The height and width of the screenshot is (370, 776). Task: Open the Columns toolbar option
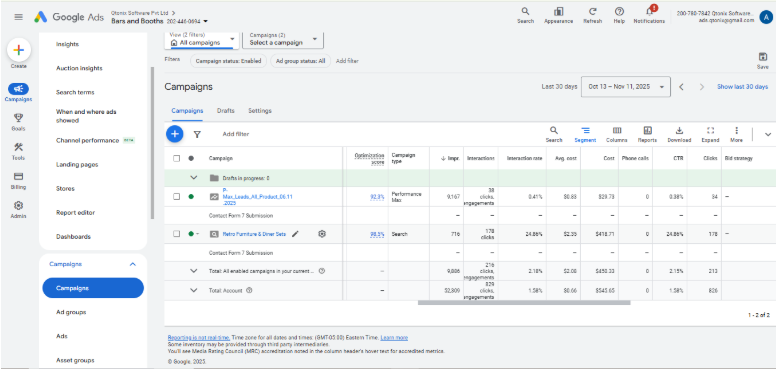pos(617,134)
